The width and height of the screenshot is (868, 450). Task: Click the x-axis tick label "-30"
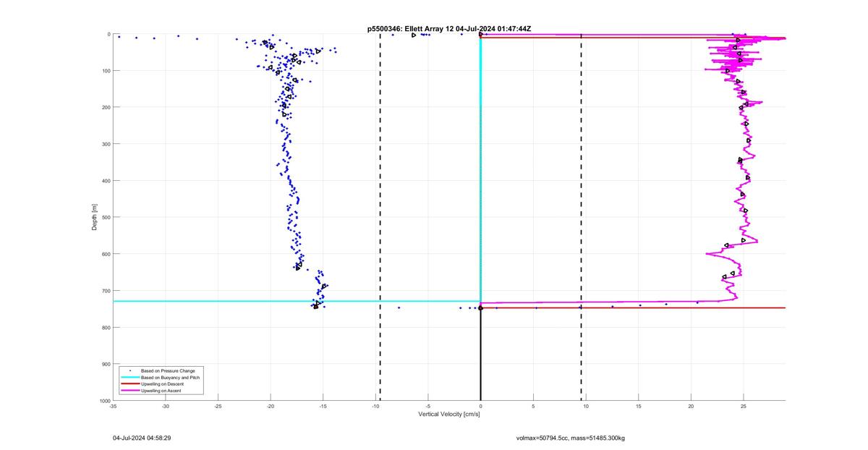[166, 407]
